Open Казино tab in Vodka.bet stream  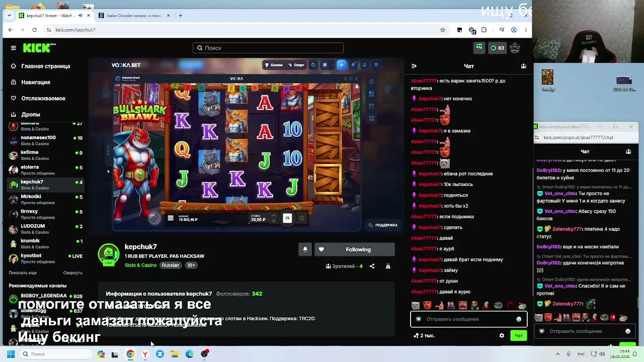pyautogui.click(x=274, y=65)
